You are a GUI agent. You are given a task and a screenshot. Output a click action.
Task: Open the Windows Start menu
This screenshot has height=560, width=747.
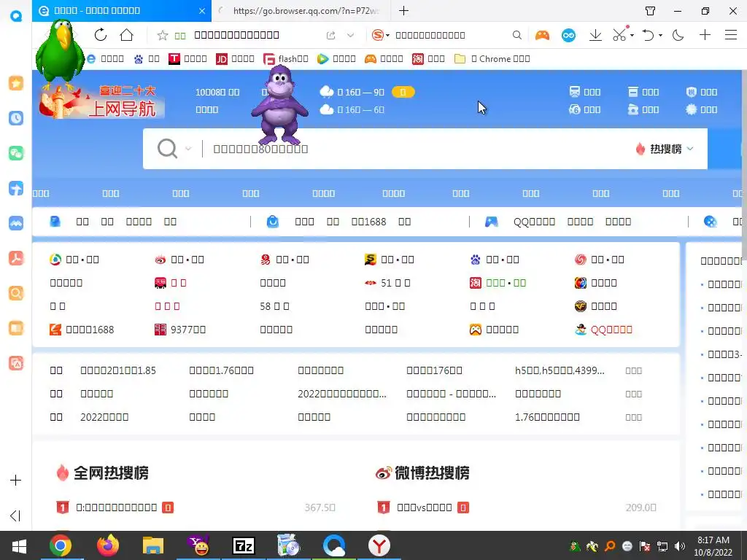(19, 545)
